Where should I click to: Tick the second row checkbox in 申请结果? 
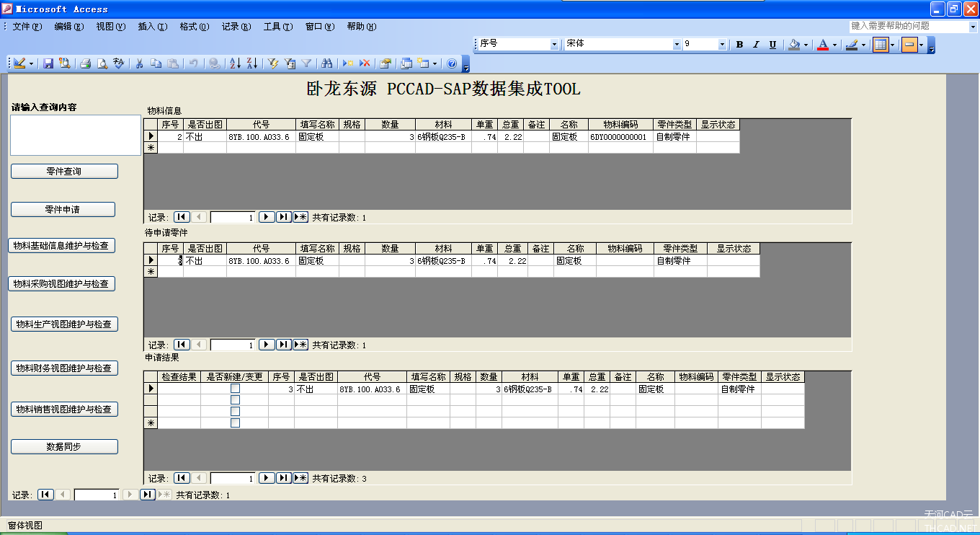pos(235,400)
